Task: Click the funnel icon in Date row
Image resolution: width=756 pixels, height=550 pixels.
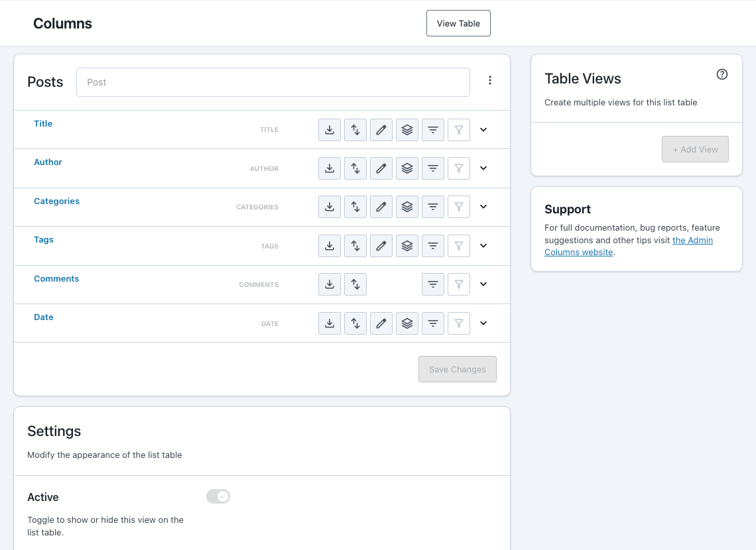Action: [459, 323]
